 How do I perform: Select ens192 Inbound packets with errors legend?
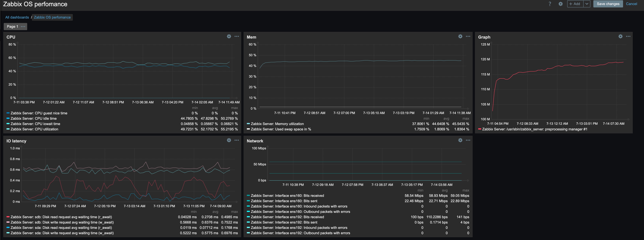pos(299,228)
